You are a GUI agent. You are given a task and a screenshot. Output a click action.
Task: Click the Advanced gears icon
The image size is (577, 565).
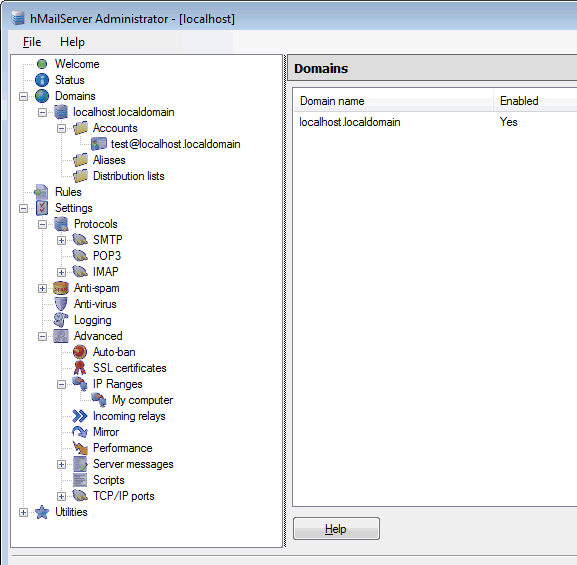(x=61, y=336)
